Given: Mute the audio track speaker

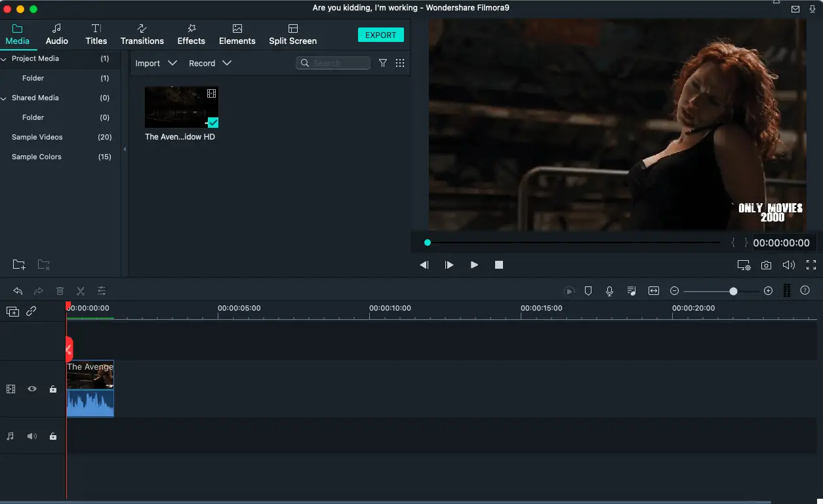Looking at the screenshot, I should [31, 436].
